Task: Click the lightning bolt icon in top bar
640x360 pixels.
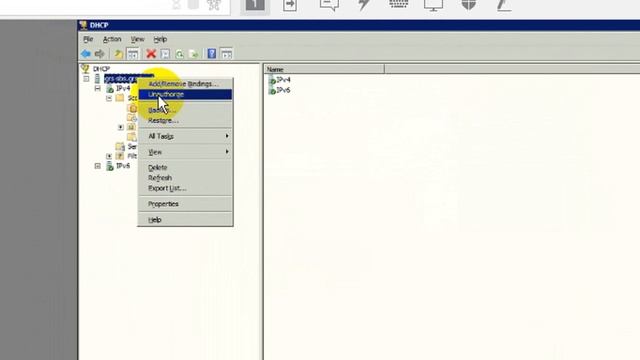Action: click(x=364, y=5)
